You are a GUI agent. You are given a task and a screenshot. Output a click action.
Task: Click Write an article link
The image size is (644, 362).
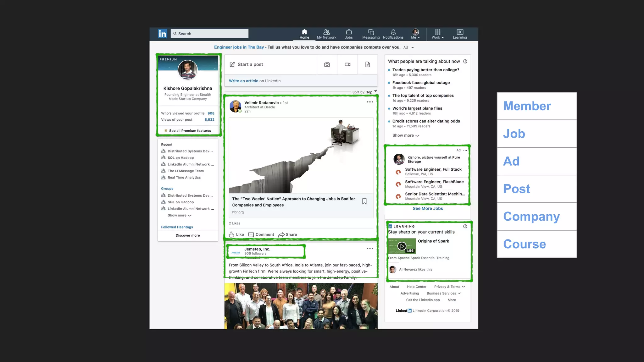pos(243,81)
